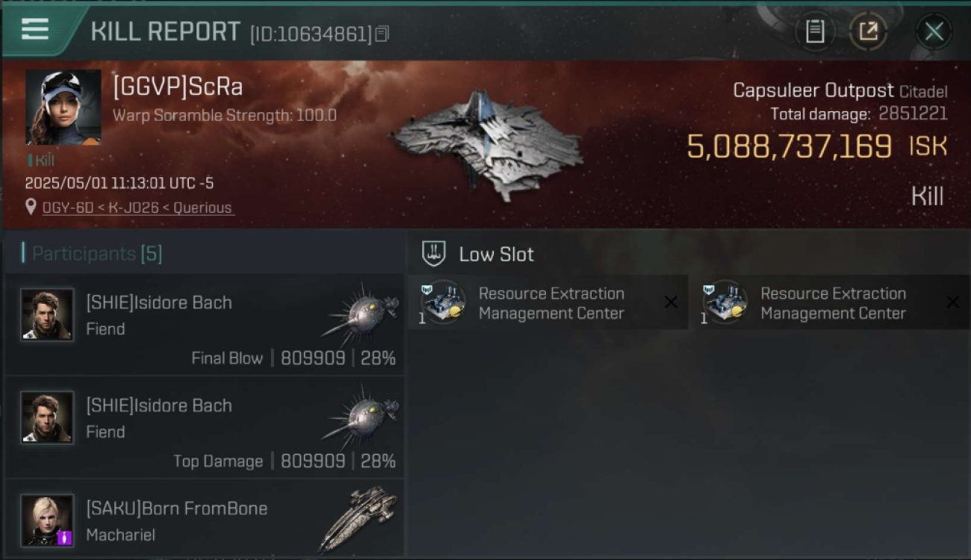This screenshot has width=971, height=560.
Task: Click the location pin icon
Action: point(31,207)
